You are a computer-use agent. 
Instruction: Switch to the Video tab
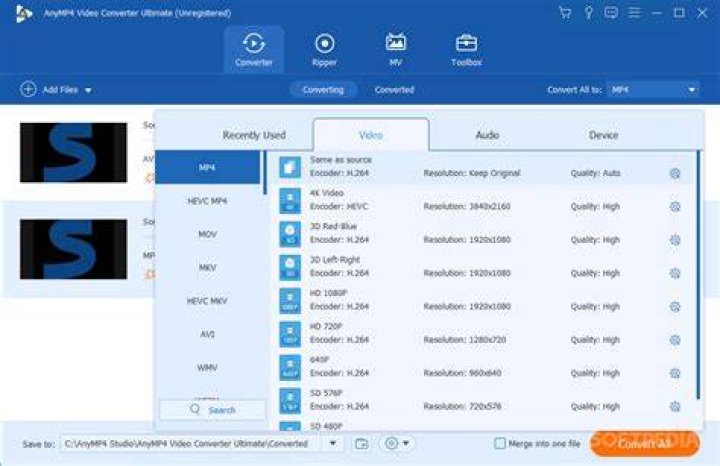(x=371, y=135)
